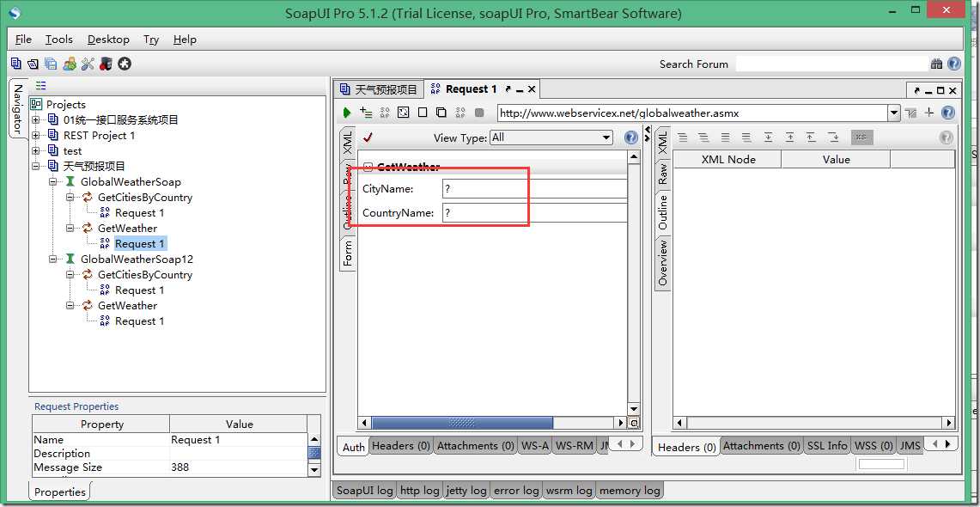Image resolution: width=980 pixels, height=507 pixels.
Task: Click the help icon right of the endpoint field
Action: (x=947, y=113)
